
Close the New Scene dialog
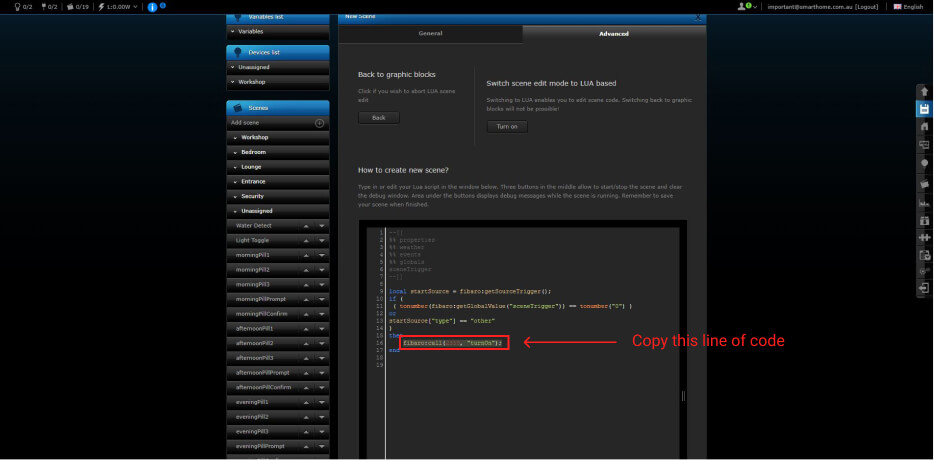click(698, 18)
